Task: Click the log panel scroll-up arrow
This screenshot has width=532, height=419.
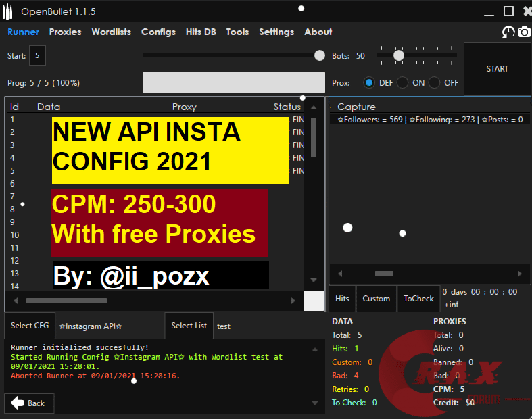Action: pyautogui.click(x=314, y=349)
